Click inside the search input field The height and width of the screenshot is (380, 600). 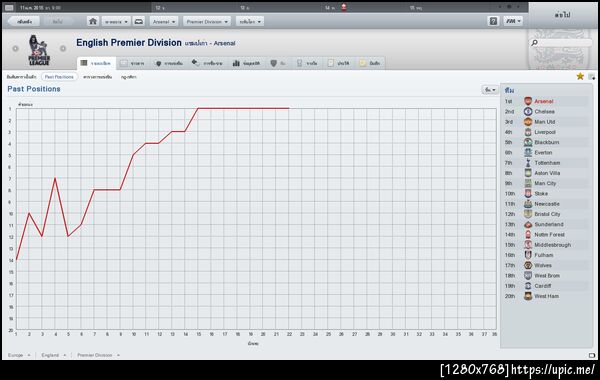(x=564, y=43)
